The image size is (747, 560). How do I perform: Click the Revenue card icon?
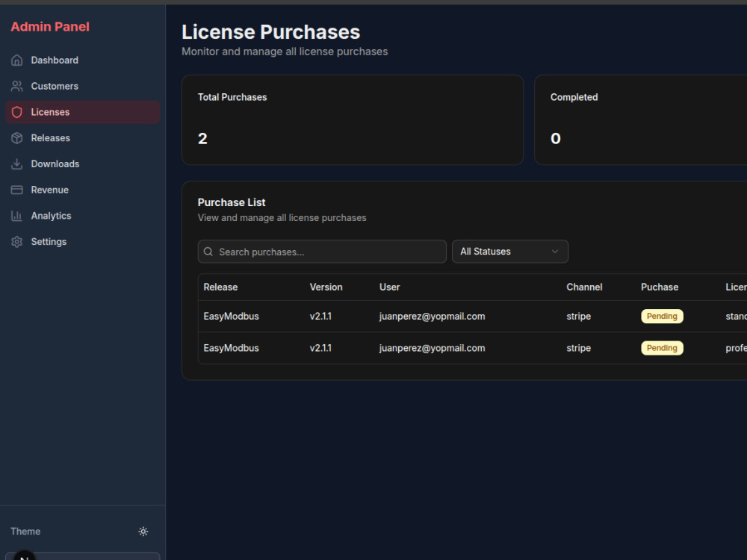16,190
